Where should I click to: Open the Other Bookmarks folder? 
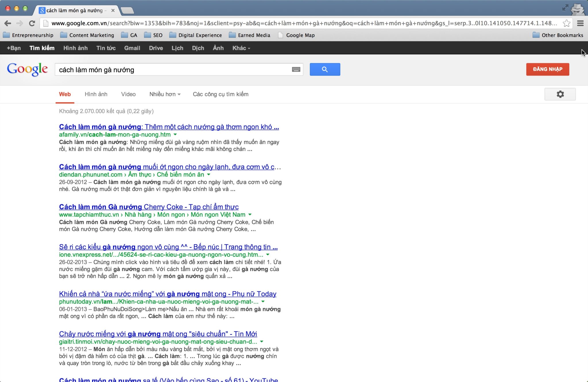[x=558, y=35]
